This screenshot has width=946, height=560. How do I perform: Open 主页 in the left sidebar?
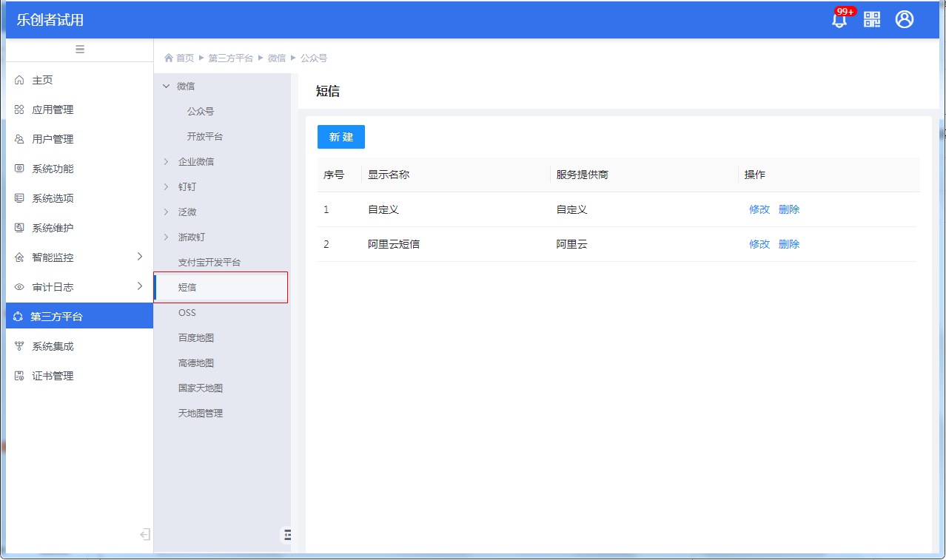tap(42, 80)
